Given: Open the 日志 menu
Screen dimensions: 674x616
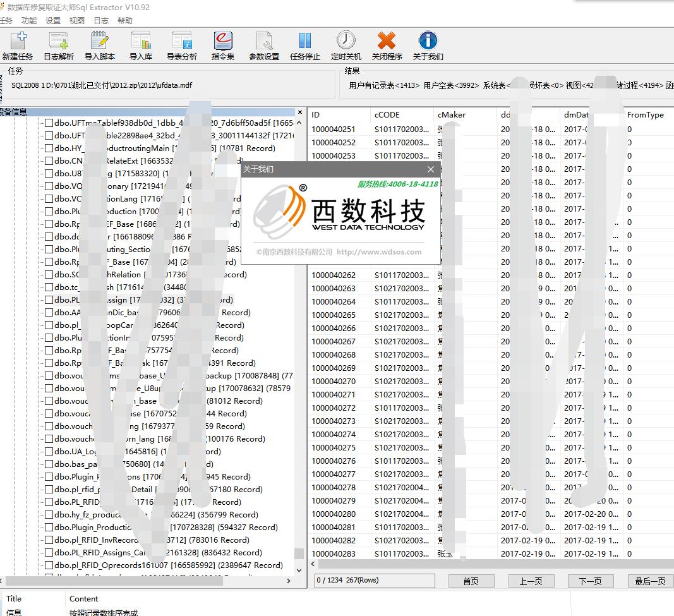Looking at the screenshot, I should click(x=101, y=21).
